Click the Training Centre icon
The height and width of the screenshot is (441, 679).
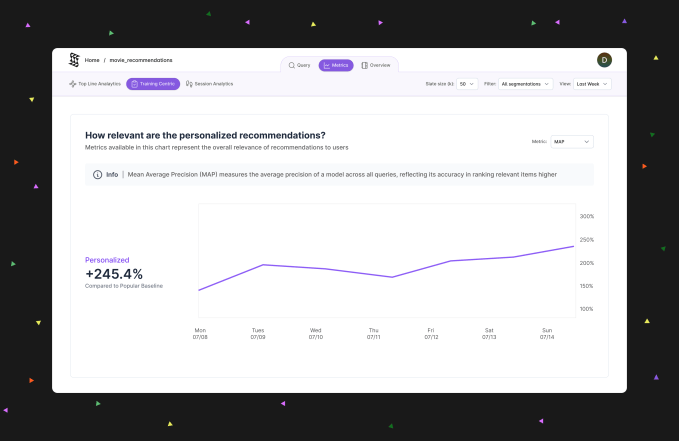(134, 84)
